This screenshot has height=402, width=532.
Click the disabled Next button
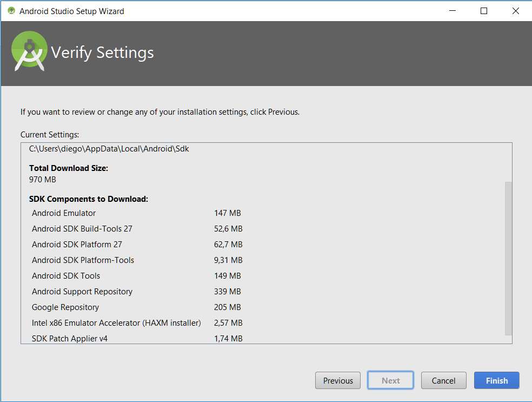coord(390,380)
